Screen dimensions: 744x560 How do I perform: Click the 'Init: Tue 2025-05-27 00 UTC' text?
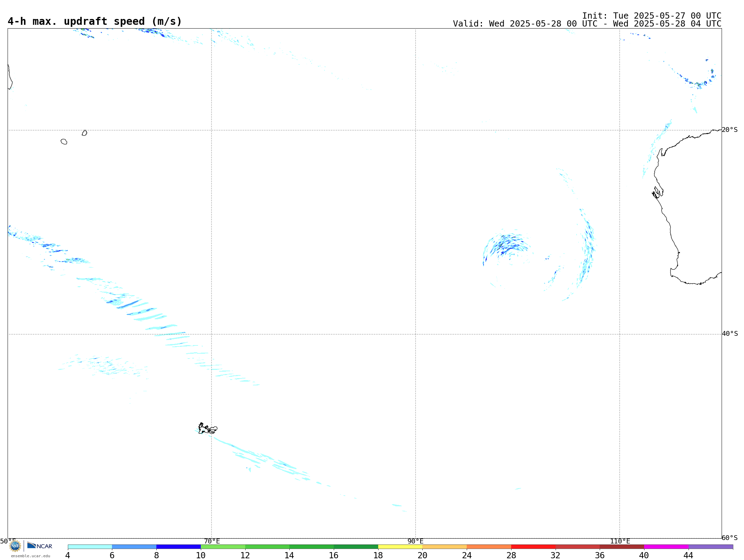(652, 16)
